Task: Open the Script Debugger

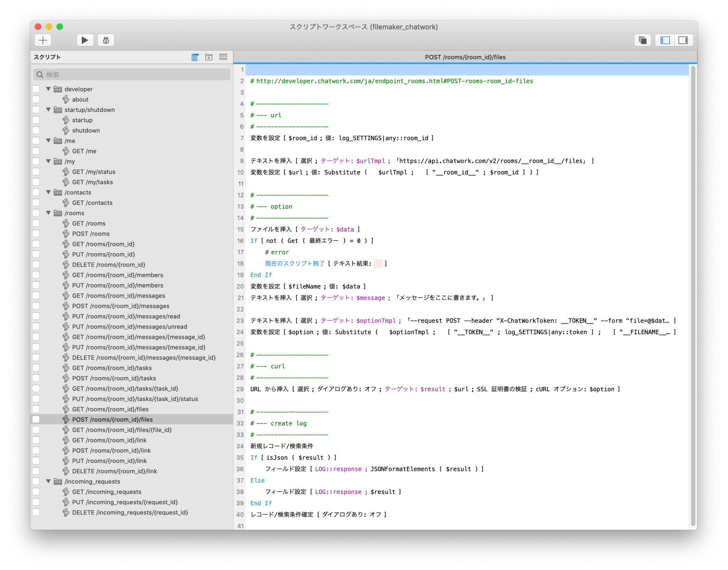Action: coord(106,40)
